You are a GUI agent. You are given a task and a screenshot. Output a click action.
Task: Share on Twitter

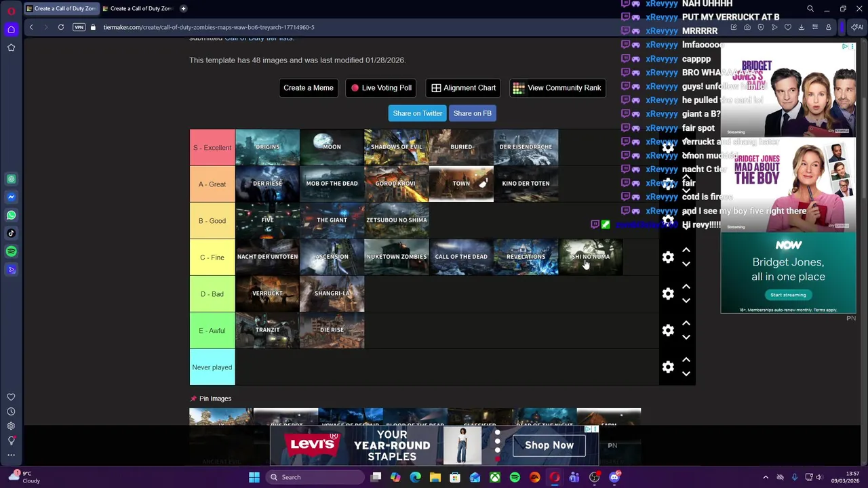[417, 113]
